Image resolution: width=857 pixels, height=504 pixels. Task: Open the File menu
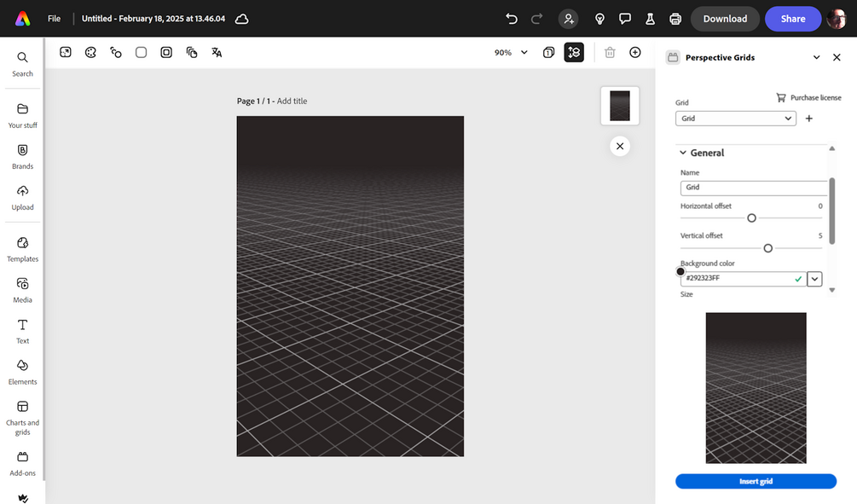click(54, 18)
